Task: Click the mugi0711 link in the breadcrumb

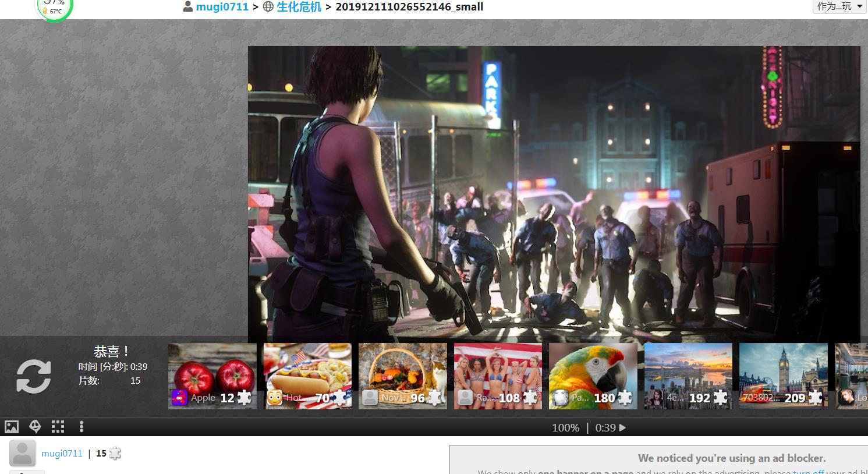Action: [222, 7]
